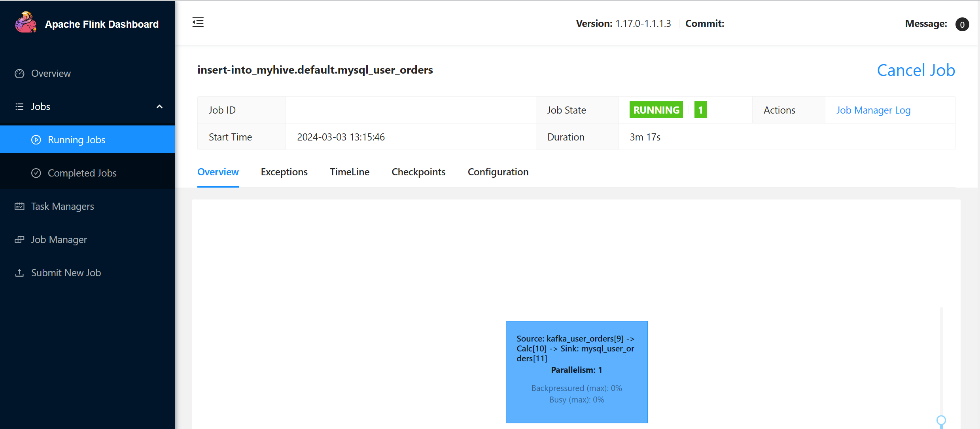Click the Job Manager build icon
Viewport: 980px width, 429px height.
tap(19, 240)
